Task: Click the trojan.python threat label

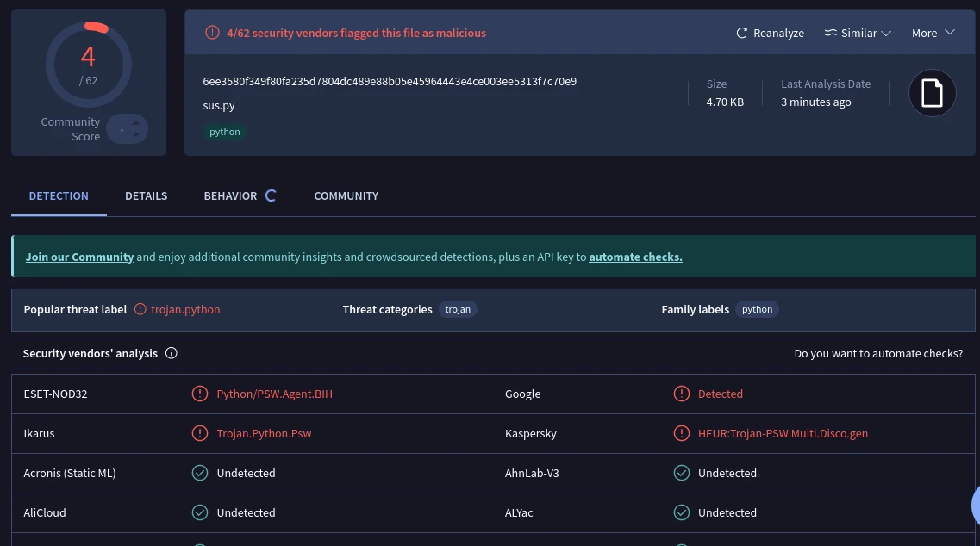Action: pos(185,309)
